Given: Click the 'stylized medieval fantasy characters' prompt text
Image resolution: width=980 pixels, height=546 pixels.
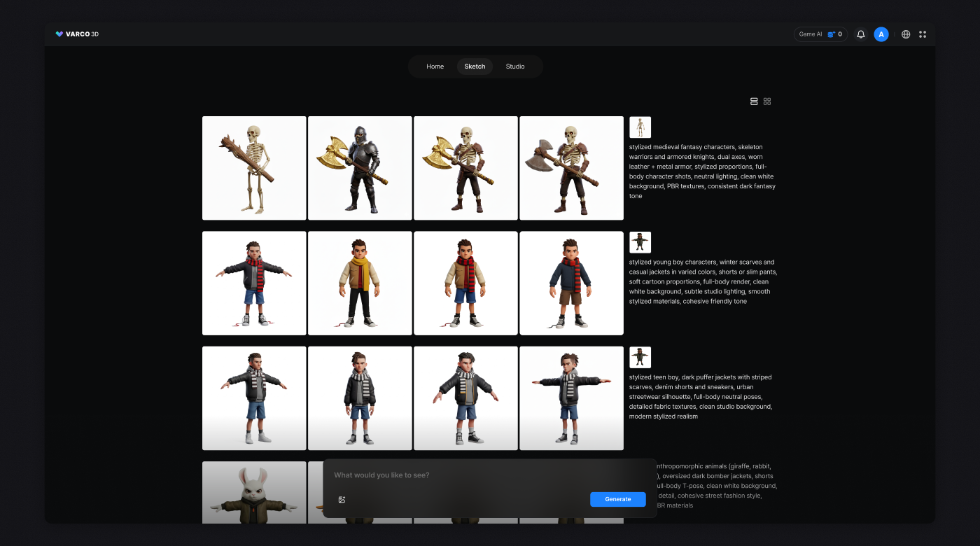Looking at the screenshot, I should pyautogui.click(x=703, y=171).
